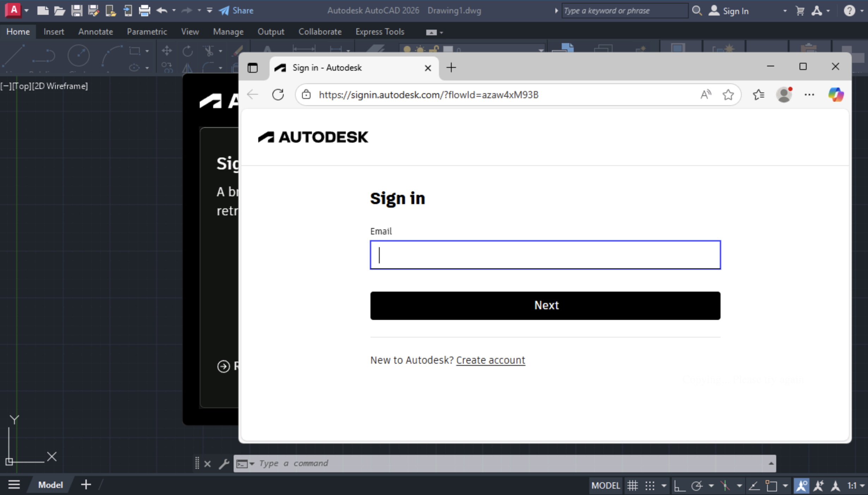Screen dimensions: 868x495
Task: Click into the Email input field
Action: (x=545, y=255)
